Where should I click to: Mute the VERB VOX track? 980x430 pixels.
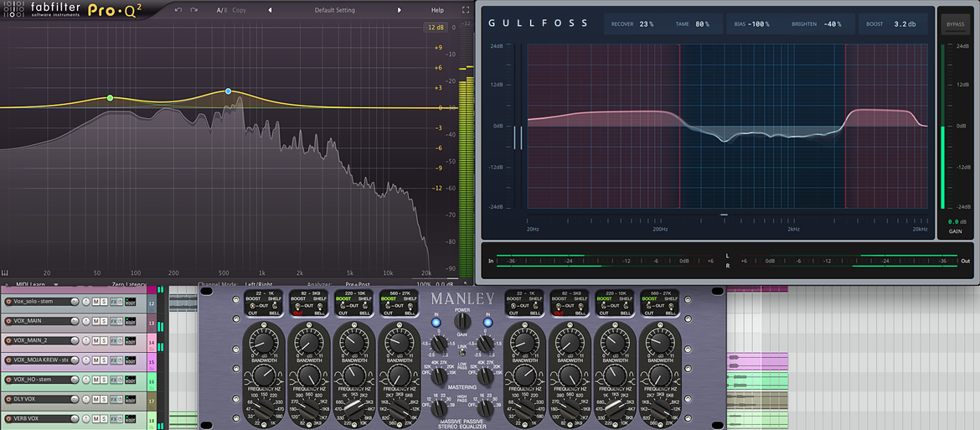[x=95, y=419]
